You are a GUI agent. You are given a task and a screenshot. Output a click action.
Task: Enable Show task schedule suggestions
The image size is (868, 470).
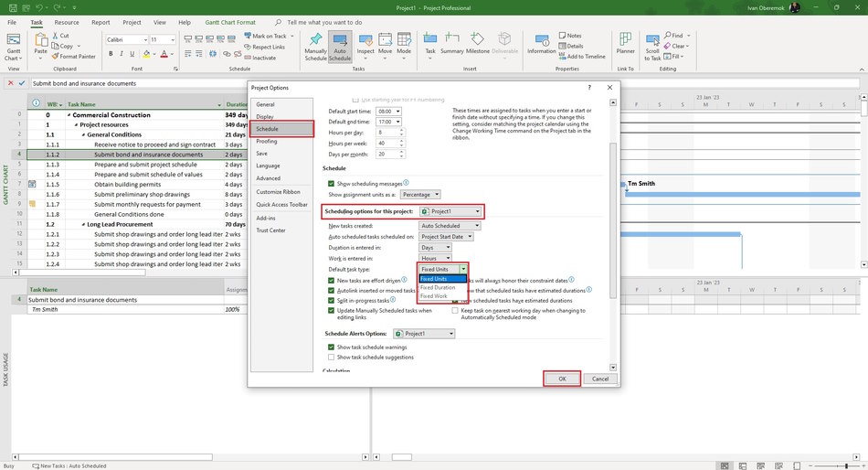click(331, 358)
